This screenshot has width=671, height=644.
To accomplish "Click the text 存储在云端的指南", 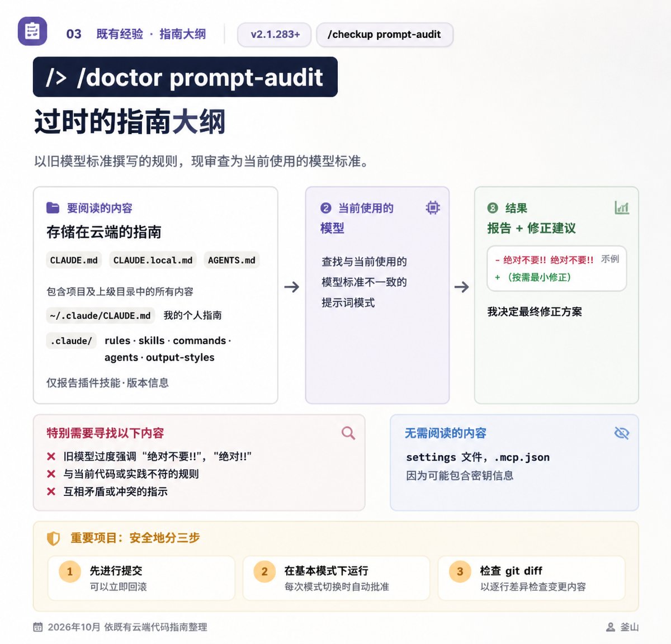I will 104,232.
